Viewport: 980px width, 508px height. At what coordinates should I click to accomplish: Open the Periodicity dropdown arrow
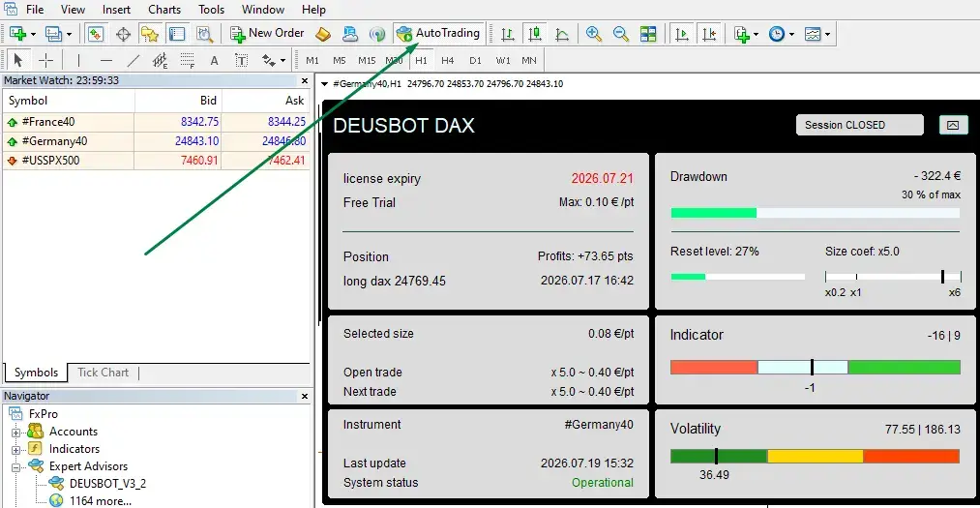click(792, 35)
